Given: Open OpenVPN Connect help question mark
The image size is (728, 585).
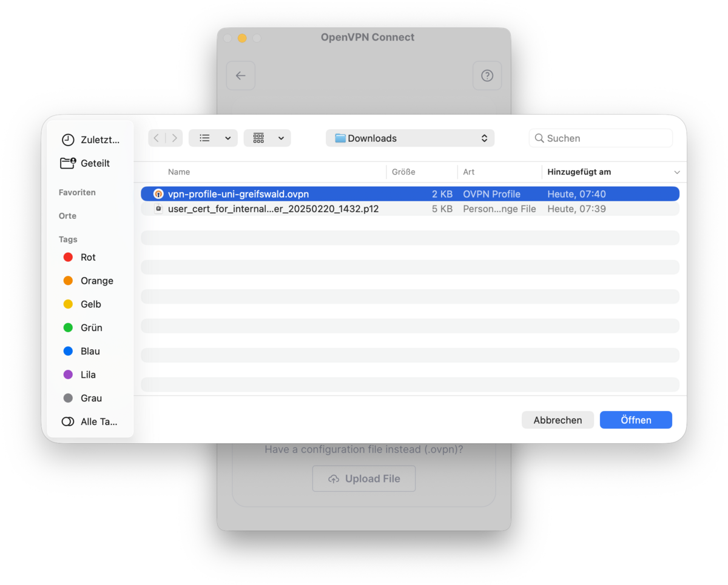Looking at the screenshot, I should [487, 76].
